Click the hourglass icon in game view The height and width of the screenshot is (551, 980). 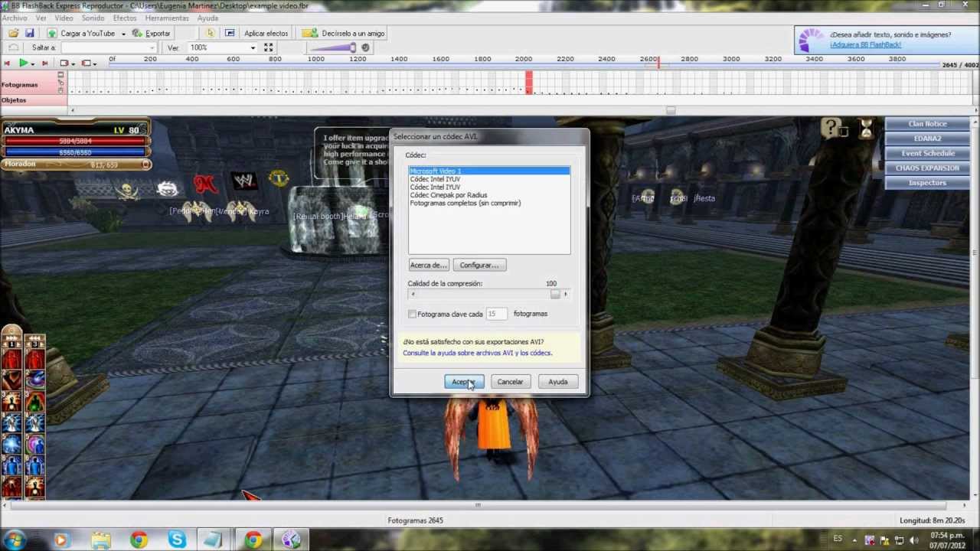pyautogui.click(x=866, y=128)
